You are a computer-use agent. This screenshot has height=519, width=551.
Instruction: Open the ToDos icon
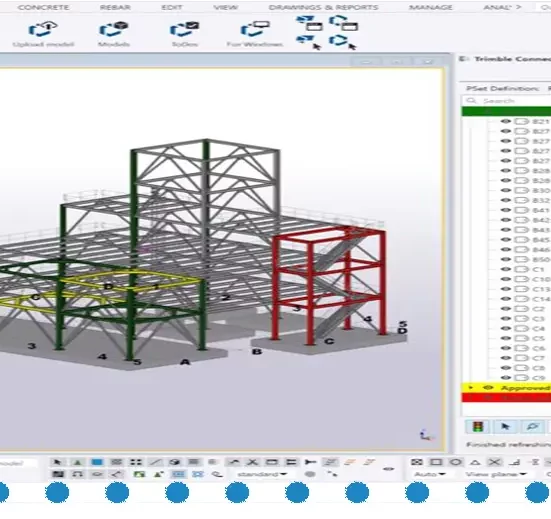184,29
